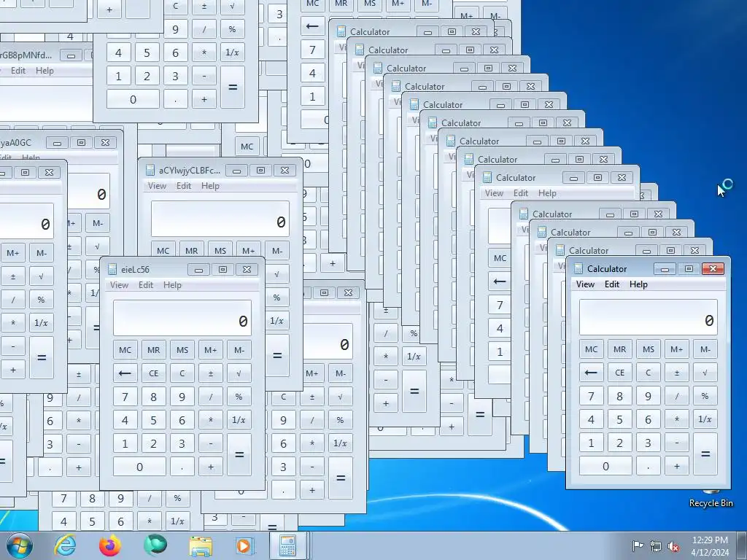Click M+ in the front Calculator window
The image size is (747, 560).
677,349
